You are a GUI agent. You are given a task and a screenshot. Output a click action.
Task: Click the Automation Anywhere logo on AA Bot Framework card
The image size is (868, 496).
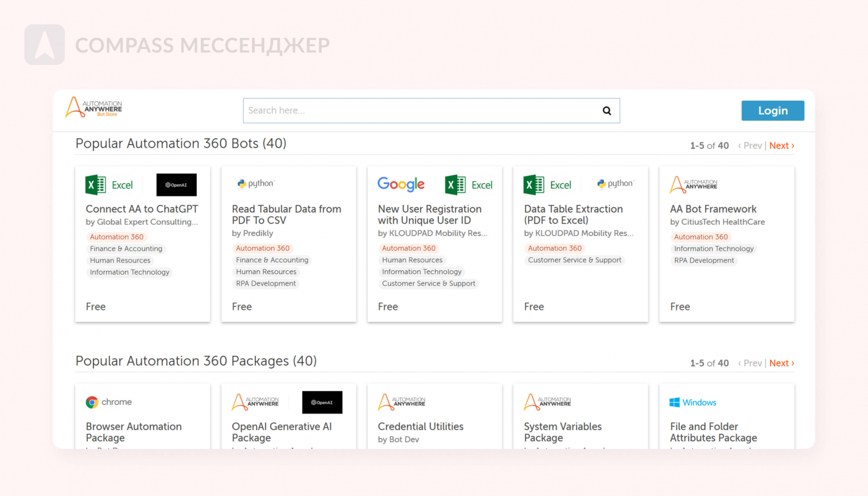point(694,185)
